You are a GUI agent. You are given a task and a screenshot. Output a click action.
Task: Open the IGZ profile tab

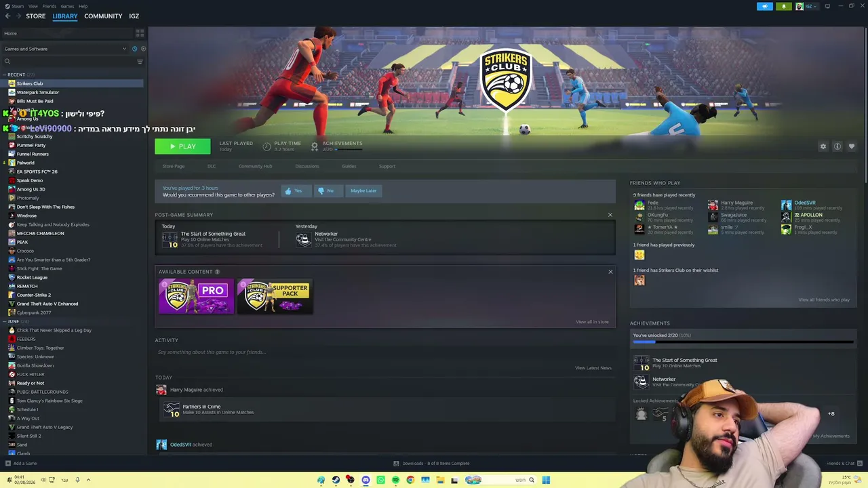click(x=134, y=16)
